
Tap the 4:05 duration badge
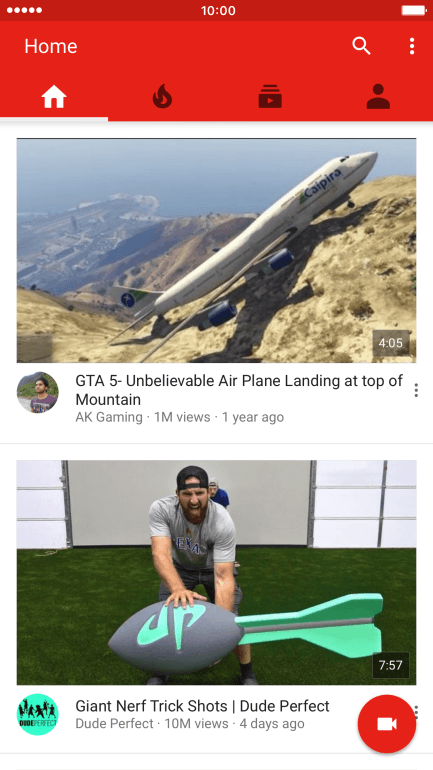[x=391, y=343]
